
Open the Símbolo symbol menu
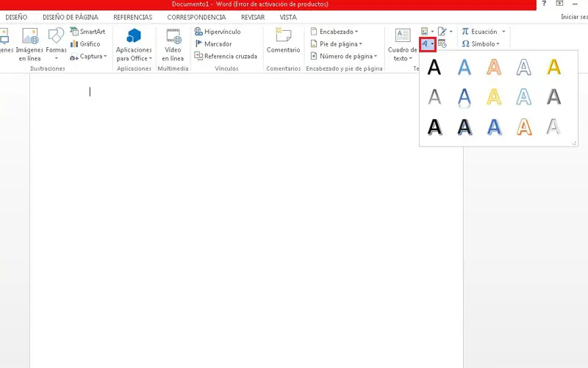(x=481, y=44)
